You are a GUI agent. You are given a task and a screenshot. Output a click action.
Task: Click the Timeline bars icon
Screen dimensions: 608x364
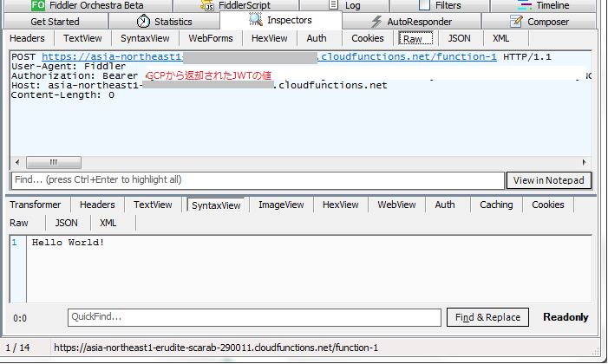tap(524, 5)
